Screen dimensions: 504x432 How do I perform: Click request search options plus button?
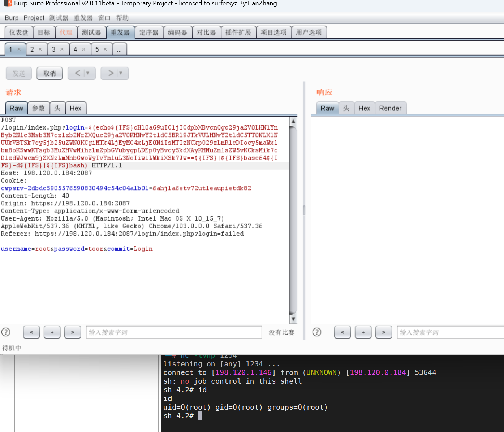52,332
